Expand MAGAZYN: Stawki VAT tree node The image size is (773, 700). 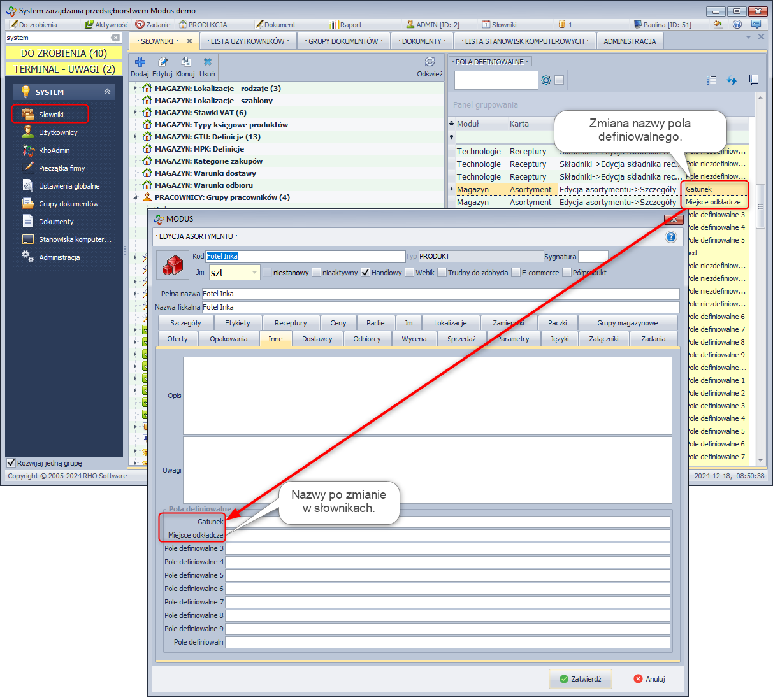click(x=135, y=113)
